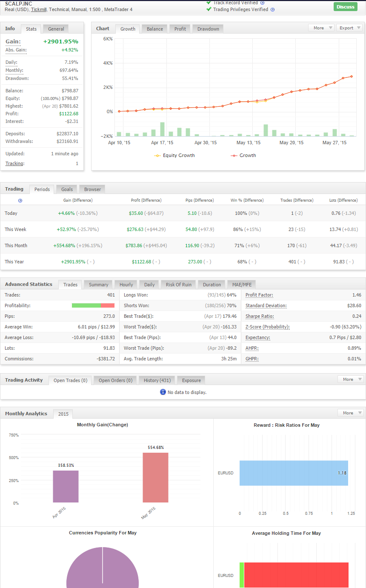Open the Browser tab in Trading

click(x=92, y=189)
